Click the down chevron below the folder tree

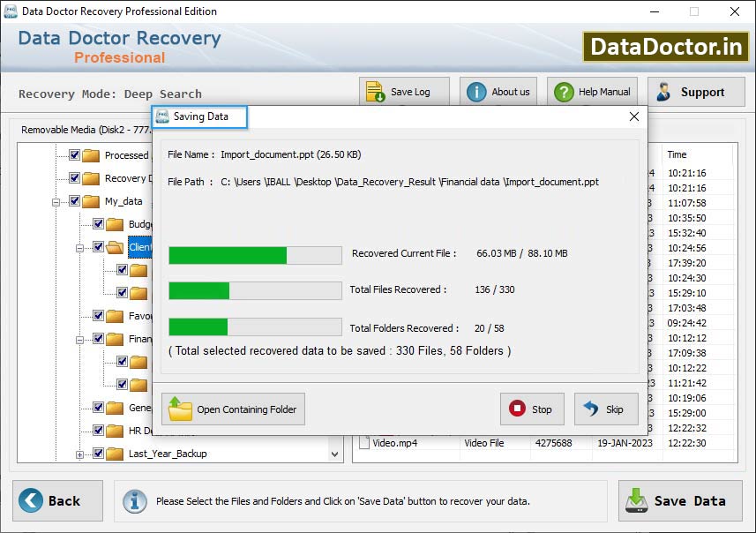333,453
